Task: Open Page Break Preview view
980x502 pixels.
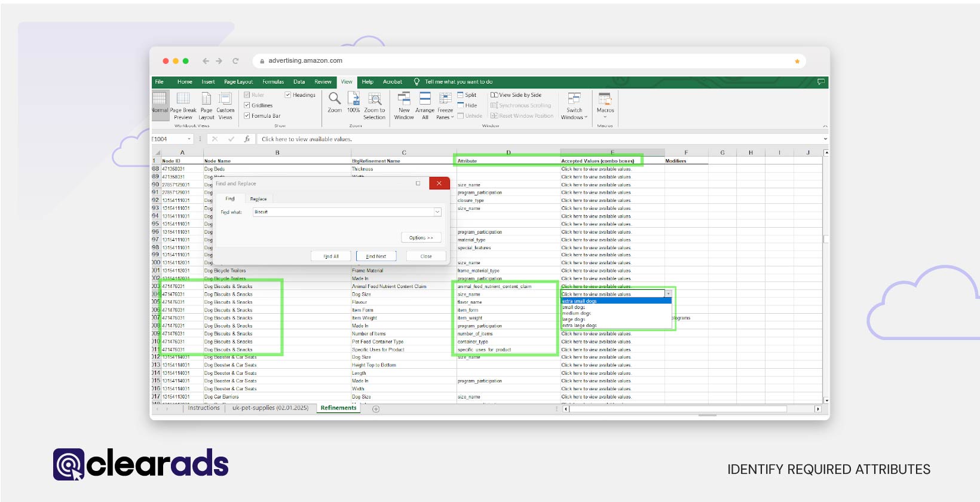Action: coord(183,105)
